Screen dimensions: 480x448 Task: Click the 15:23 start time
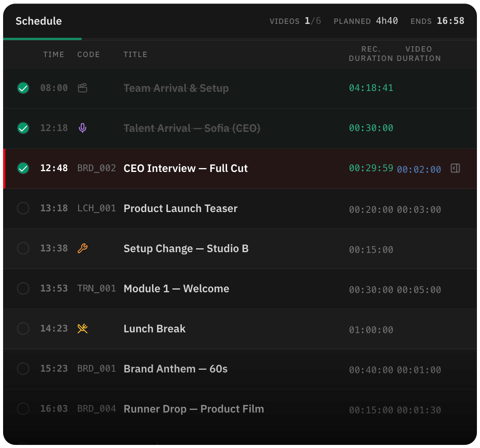54,369
